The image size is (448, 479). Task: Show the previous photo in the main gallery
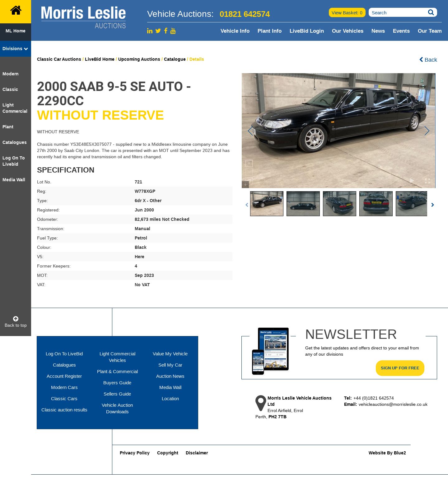(x=250, y=131)
